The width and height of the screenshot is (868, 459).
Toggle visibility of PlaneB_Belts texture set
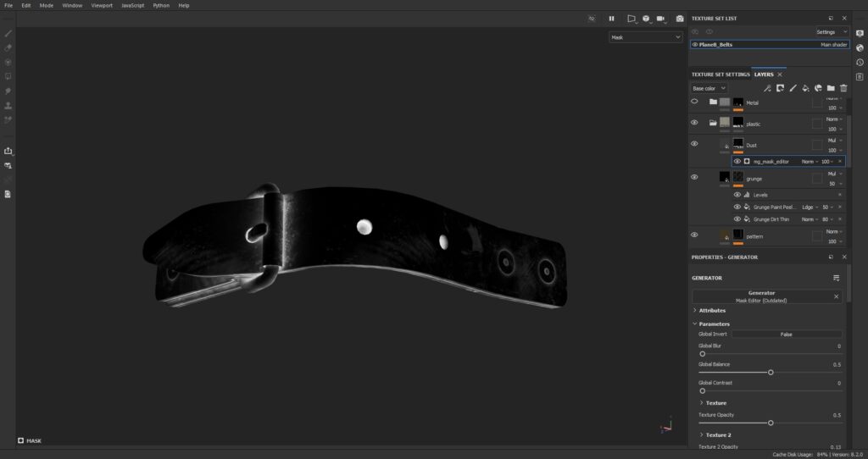pos(695,44)
